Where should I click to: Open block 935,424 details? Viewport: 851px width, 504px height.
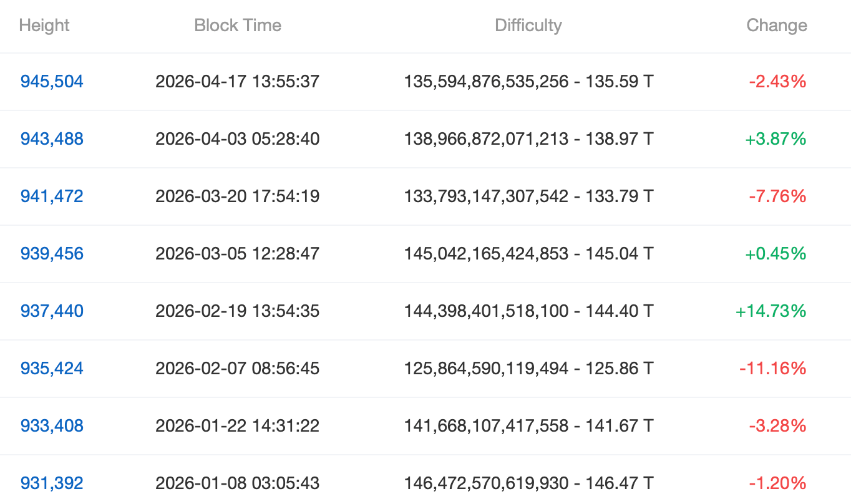[51, 368]
